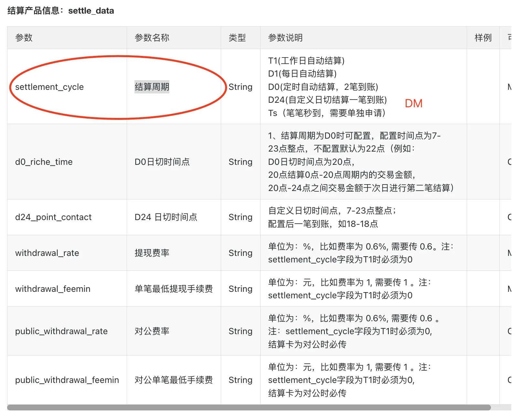Click the horizontal scrollbar below the table
The width and height of the screenshot is (532, 413).
(x=249, y=408)
